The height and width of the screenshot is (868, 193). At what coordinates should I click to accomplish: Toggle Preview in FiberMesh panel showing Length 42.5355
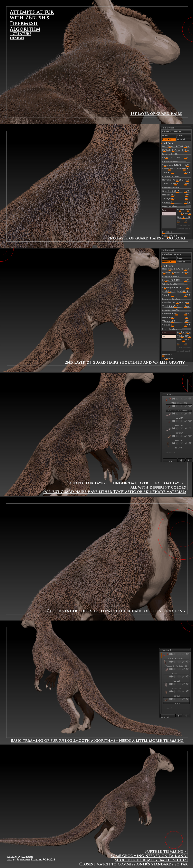pyautogui.click(x=169, y=262)
